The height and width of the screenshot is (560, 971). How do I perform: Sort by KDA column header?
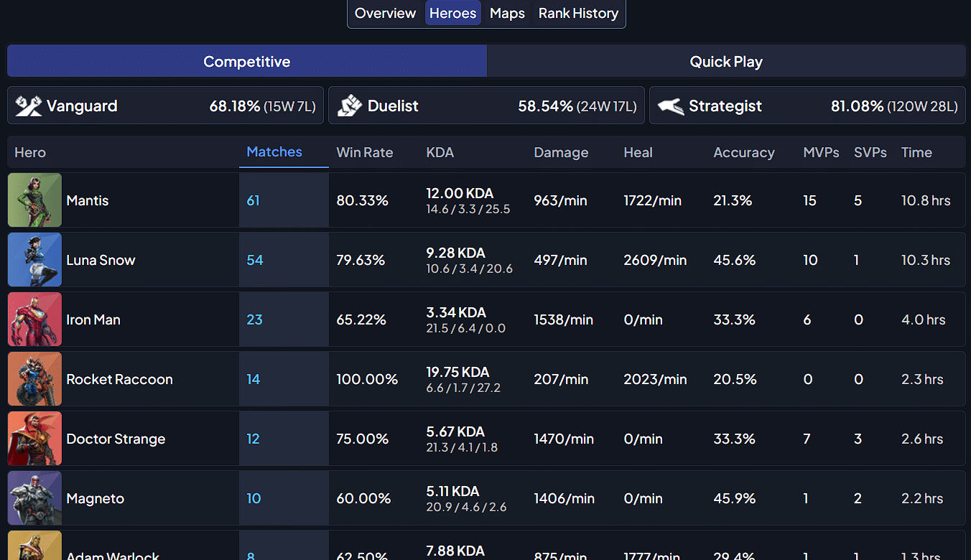coord(440,152)
